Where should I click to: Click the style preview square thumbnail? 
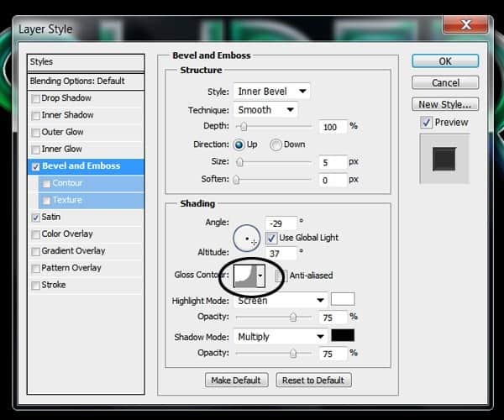[444, 159]
